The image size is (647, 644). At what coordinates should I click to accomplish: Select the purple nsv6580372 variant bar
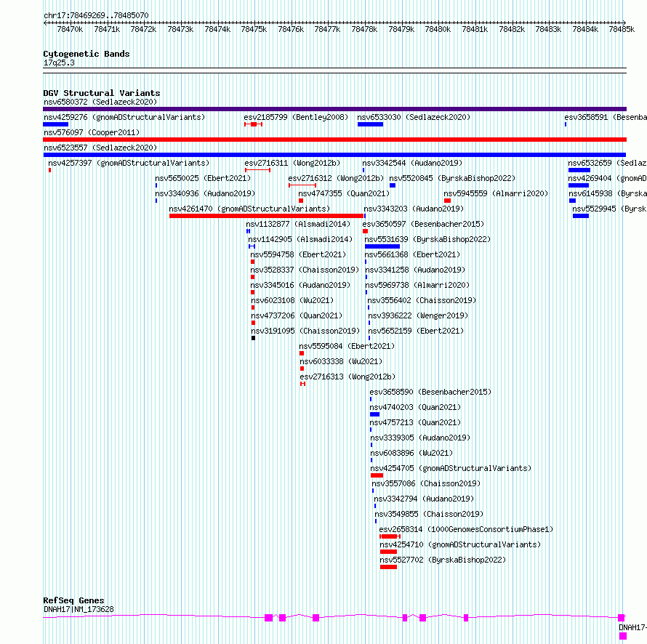pyautogui.click(x=334, y=109)
